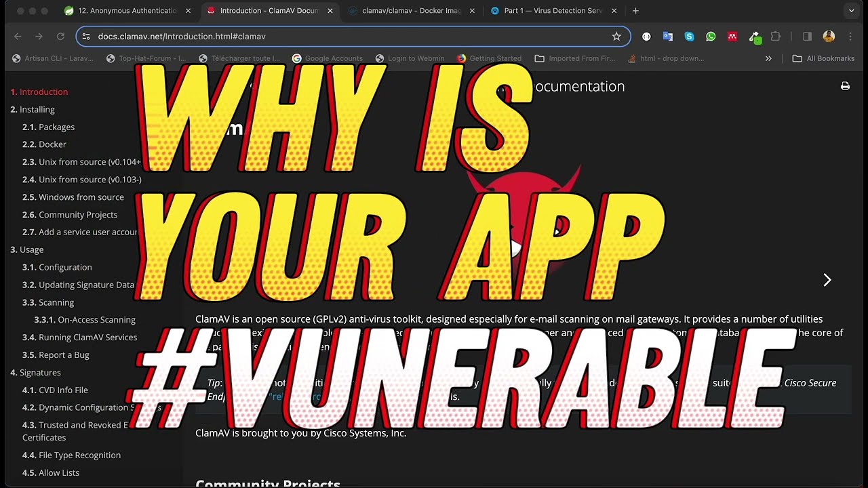Go to 2.1. Packages page
Viewport: 868px width, 488px height.
coord(48,127)
